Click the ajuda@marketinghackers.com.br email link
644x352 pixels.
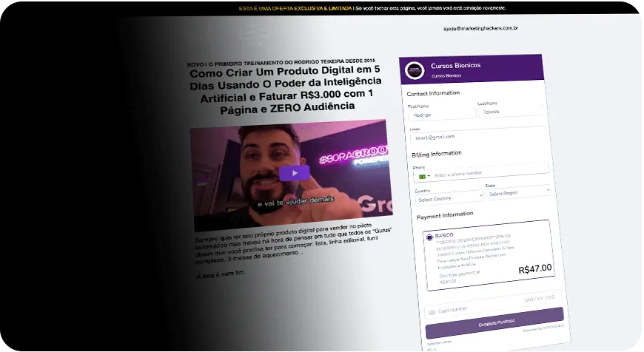click(x=480, y=28)
